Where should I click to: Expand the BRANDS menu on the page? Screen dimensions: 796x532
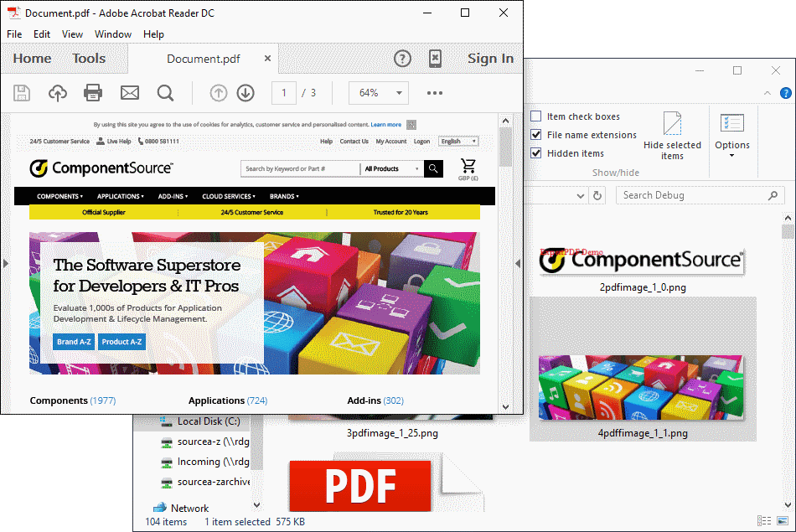coord(284,196)
